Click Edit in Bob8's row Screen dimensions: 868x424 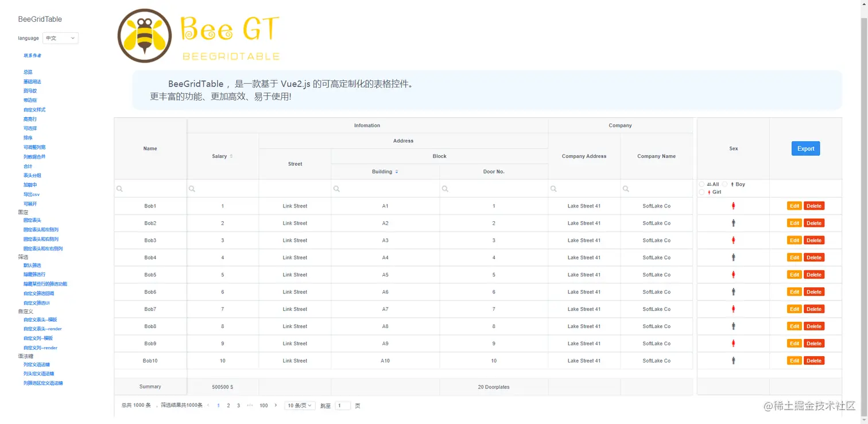coord(795,326)
